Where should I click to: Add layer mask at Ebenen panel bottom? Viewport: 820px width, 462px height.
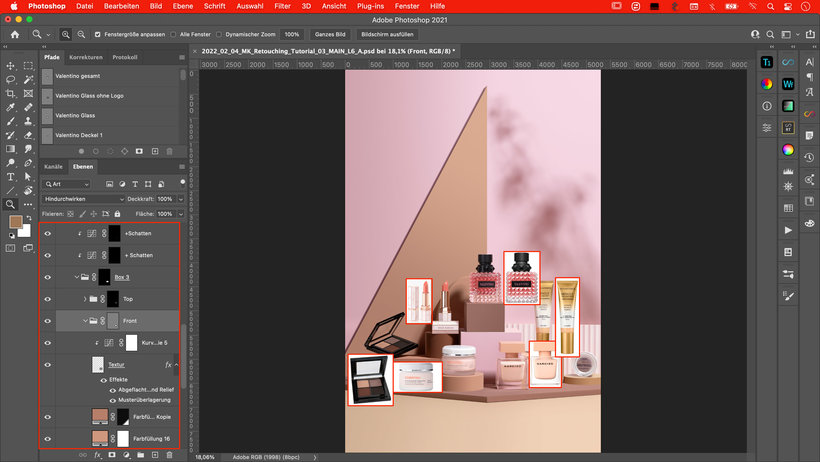(x=111, y=455)
